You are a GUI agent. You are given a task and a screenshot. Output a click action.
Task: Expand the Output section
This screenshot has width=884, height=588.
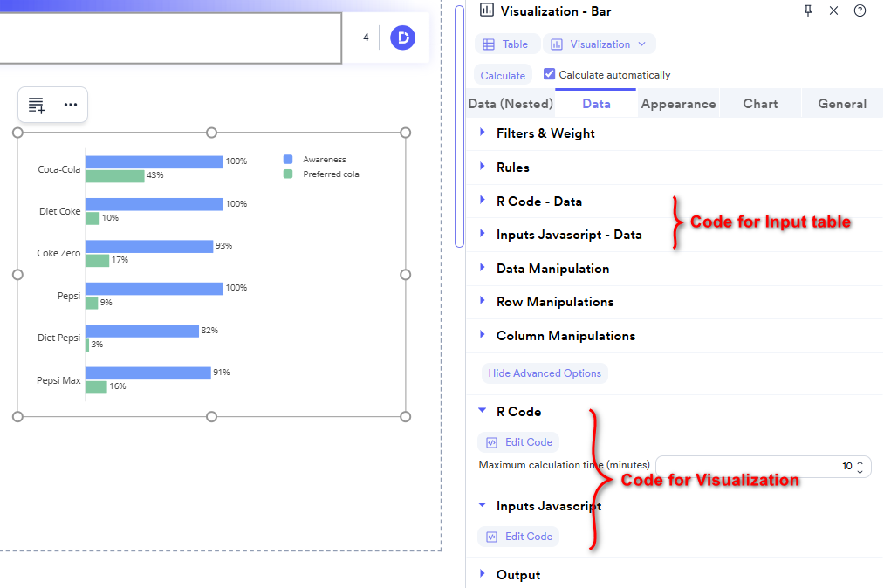483,574
